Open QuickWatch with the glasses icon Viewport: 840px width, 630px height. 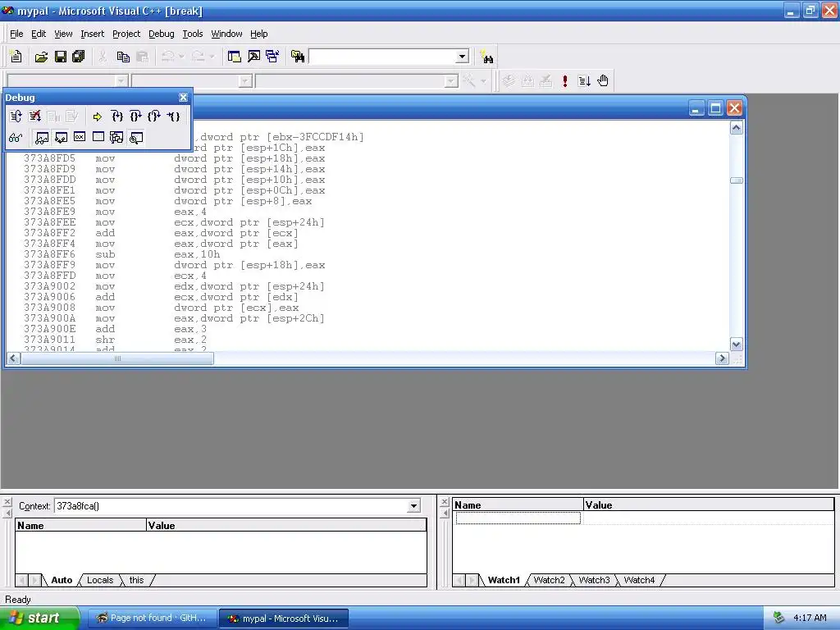[x=16, y=138]
